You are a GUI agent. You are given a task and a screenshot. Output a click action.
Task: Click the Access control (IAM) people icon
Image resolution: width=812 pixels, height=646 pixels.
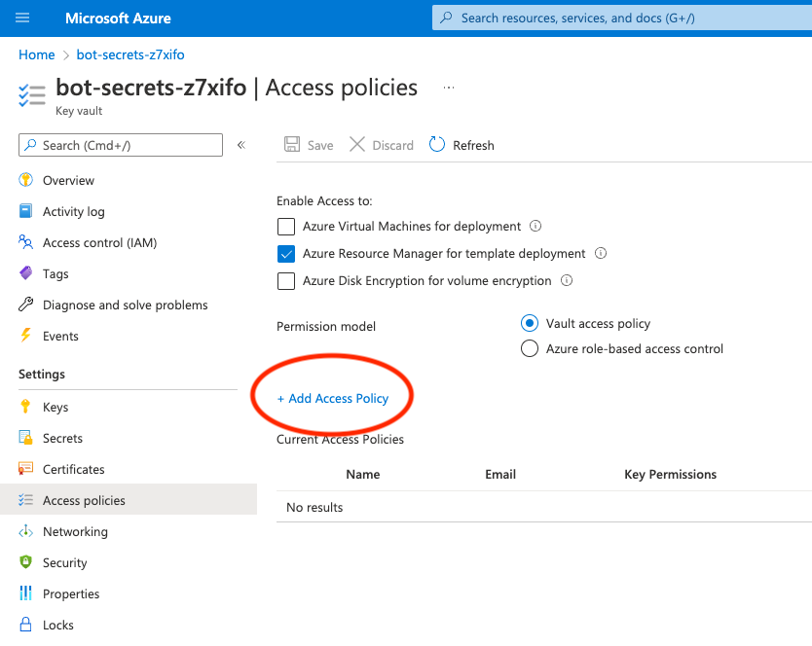(x=25, y=242)
